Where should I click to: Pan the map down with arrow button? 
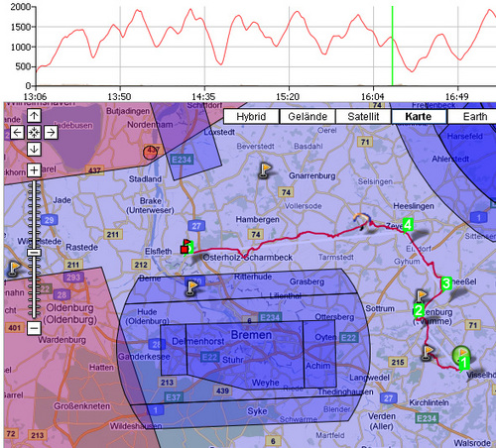tap(34, 149)
